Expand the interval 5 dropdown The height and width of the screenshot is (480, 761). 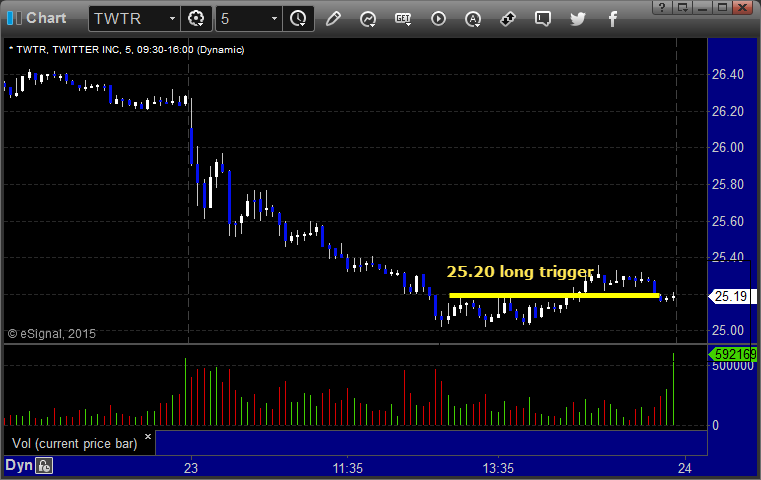tap(274, 19)
